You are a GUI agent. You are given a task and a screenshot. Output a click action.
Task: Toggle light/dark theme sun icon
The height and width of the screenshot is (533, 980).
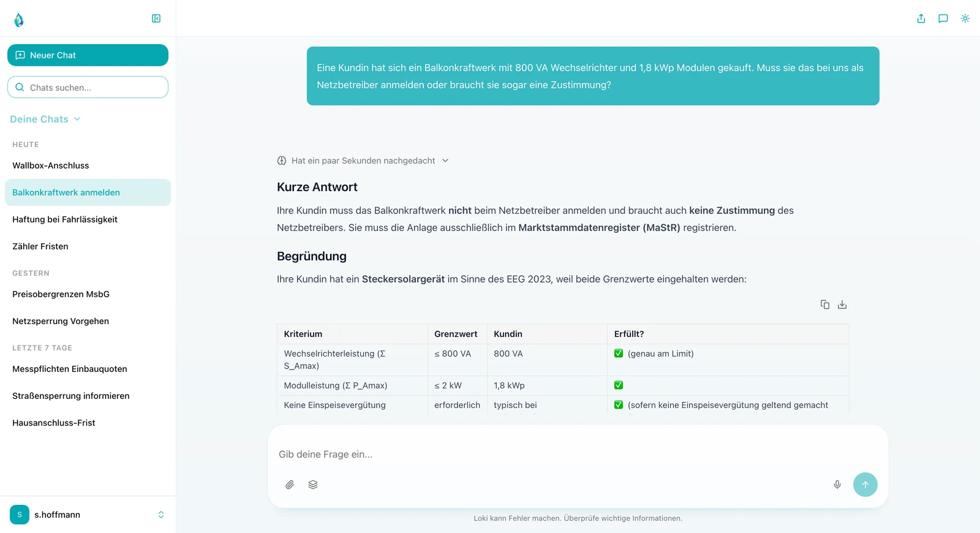tap(965, 18)
